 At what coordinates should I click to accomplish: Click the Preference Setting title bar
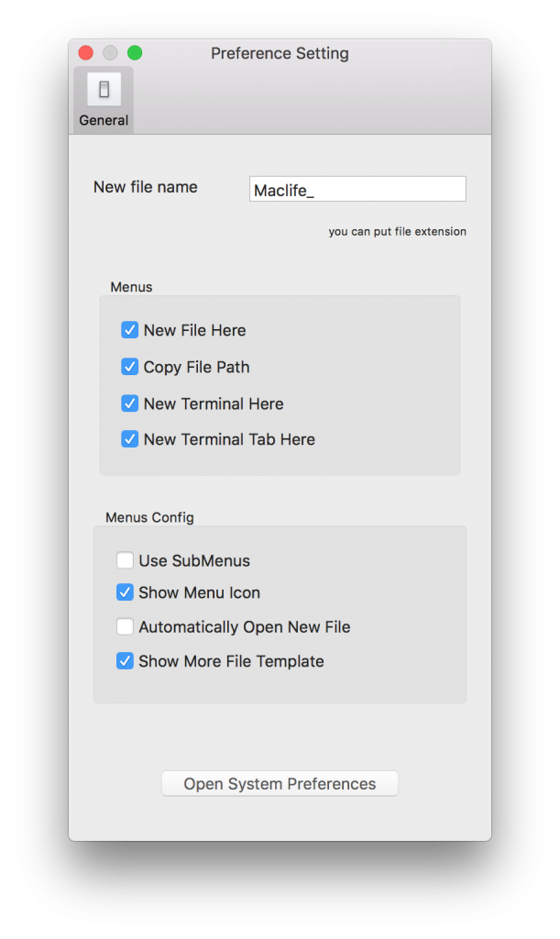click(x=280, y=53)
